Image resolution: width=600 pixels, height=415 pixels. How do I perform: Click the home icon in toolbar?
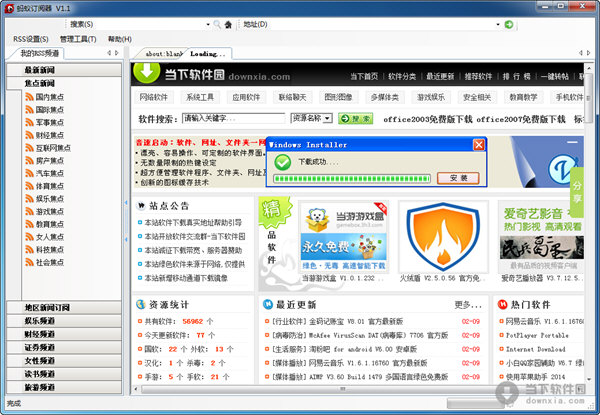click(x=228, y=24)
